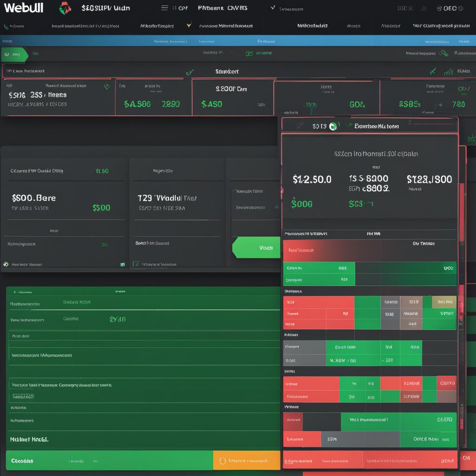Image resolution: width=476 pixels, height=476 pixels.
Task: Click the Nehlnet KnctL heading in green panel
Action: point(29,439)
